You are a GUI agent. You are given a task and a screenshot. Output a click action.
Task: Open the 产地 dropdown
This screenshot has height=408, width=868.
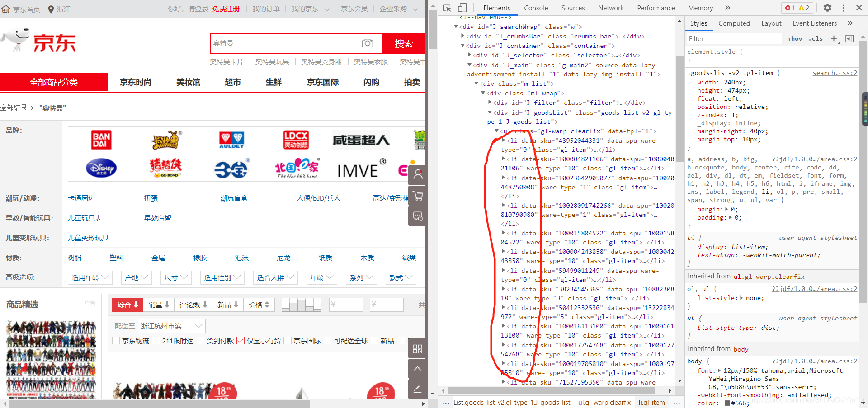point(136,277)
